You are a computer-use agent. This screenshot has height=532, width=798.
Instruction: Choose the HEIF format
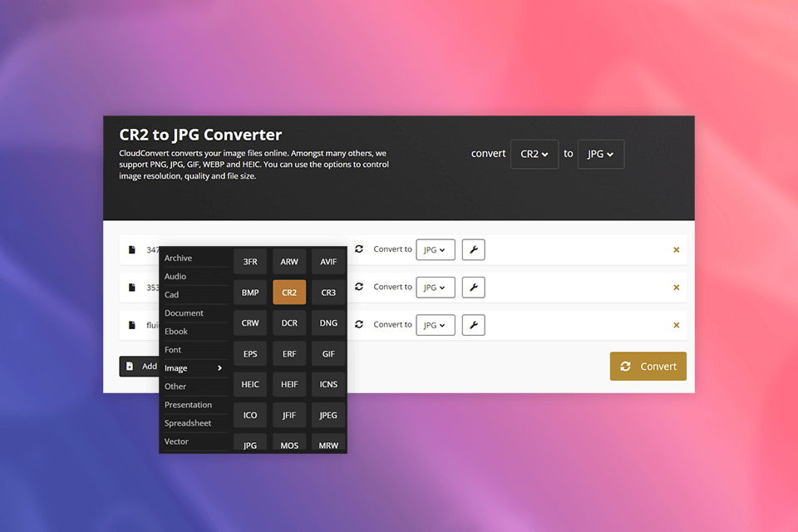pyautogui.click(x=289, y=384)
